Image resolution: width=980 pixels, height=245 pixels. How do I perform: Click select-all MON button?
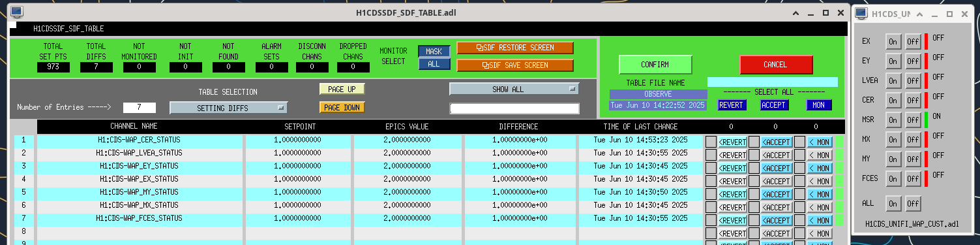point(819,105)
